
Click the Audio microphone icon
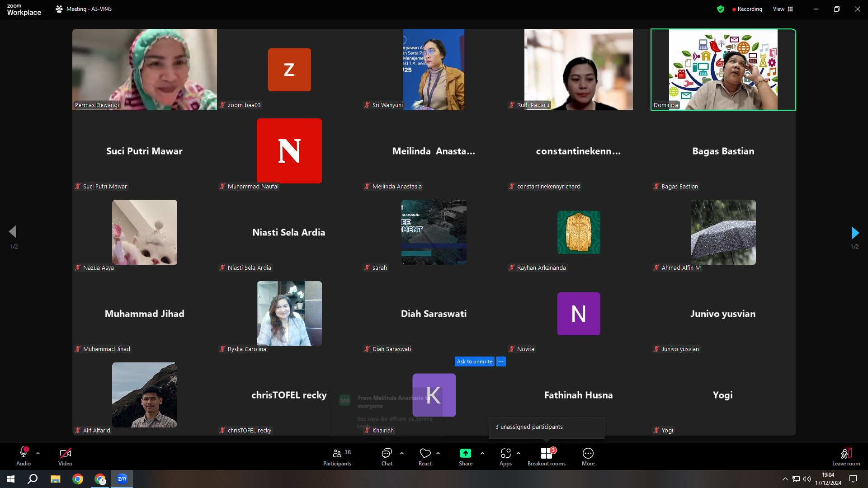[24, 453]
